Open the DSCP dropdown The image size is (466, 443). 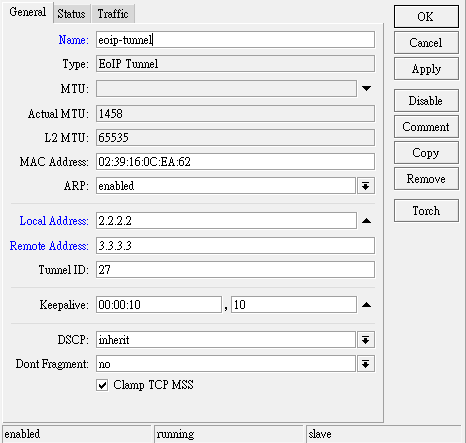(x=366, y=340)
